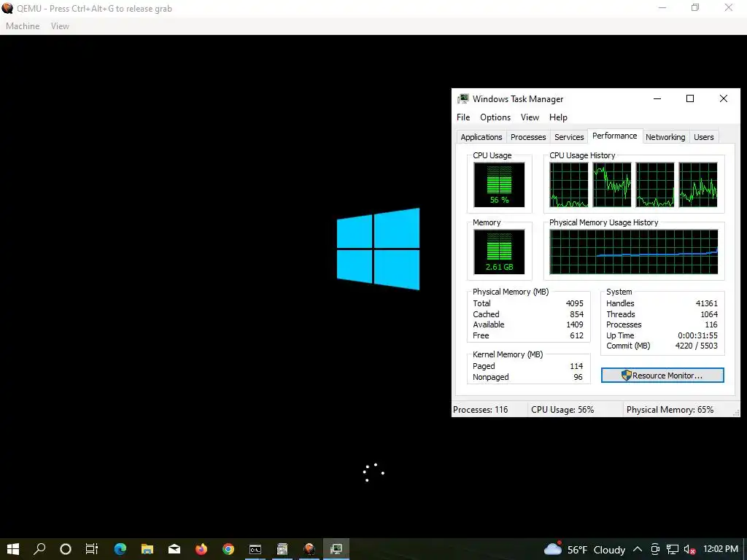Open Task Manager Options menu
This screenshot has height=560, width=747.
coord(495,117)
